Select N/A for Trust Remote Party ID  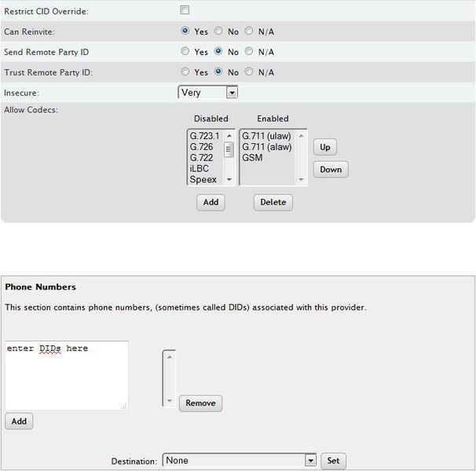coord(249,72)
